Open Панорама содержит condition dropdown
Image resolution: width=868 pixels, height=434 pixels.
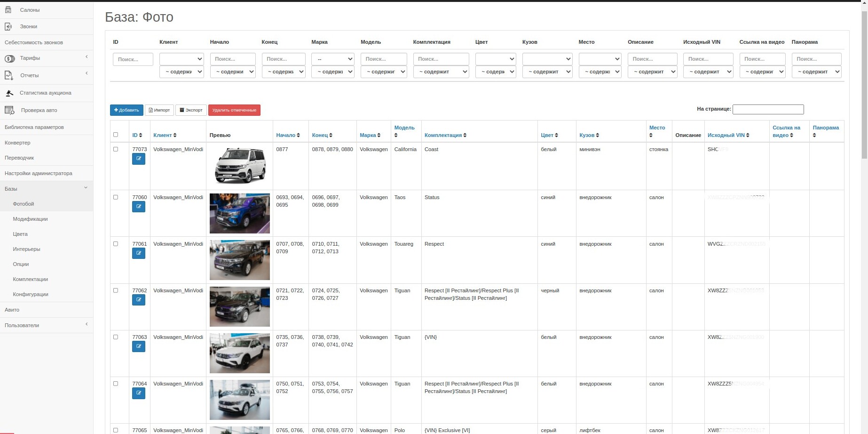[816, 72]
